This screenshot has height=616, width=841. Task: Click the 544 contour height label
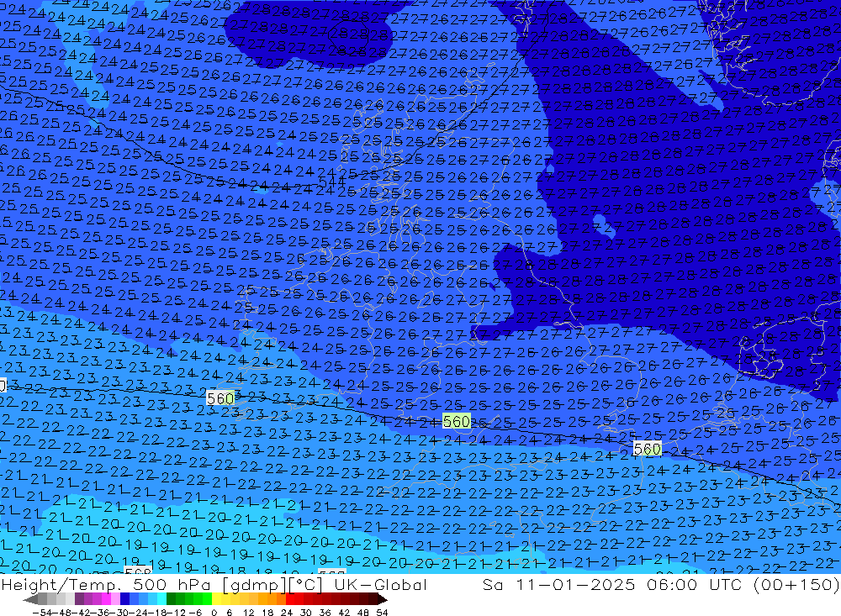(332, 182)
